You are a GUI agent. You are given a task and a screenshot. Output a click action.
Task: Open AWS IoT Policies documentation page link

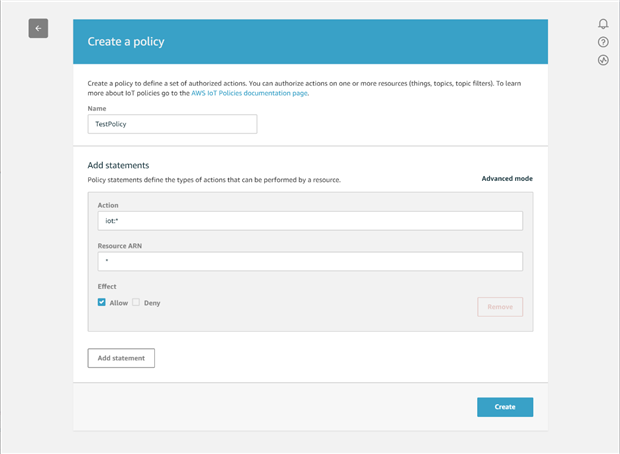pos(250,93)
